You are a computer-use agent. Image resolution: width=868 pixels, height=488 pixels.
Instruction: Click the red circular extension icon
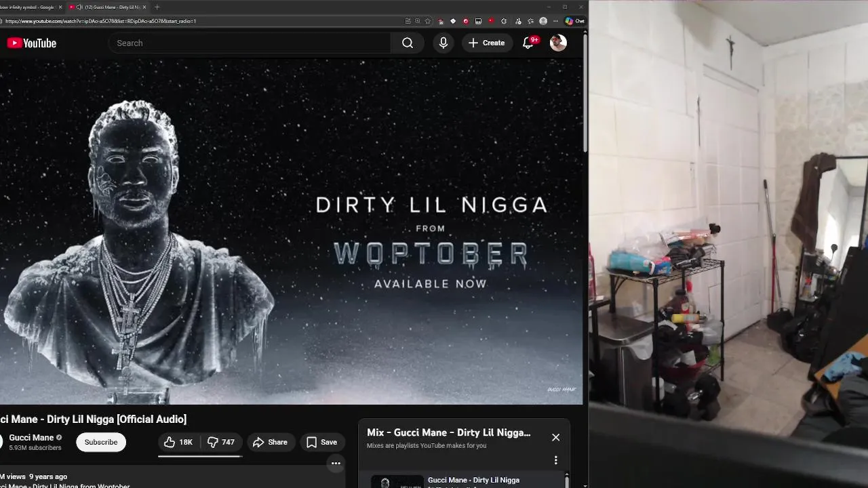pyautogui.click(x=466, y=21)
